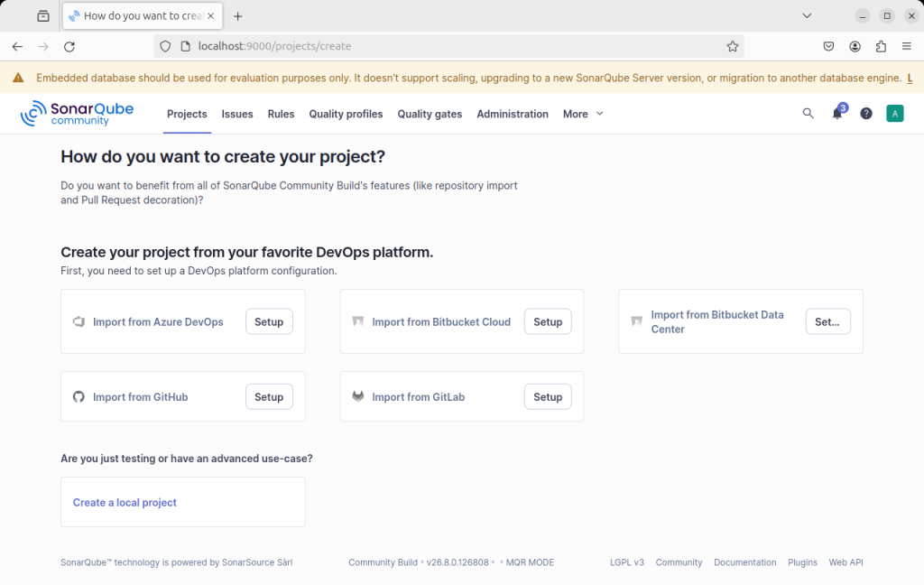Viewport: 924px width, 585px height.
Task: Click Setup for Import from GitHub
Action: click(269, 397)
